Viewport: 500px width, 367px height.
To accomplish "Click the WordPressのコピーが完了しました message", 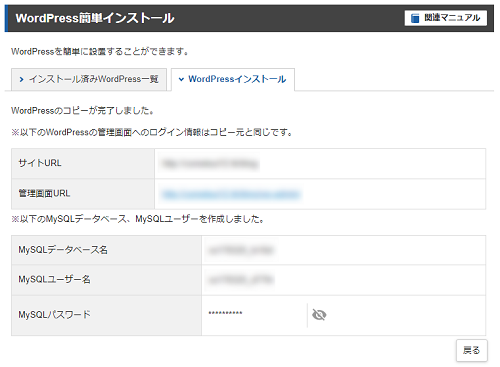I will [82, 110].
